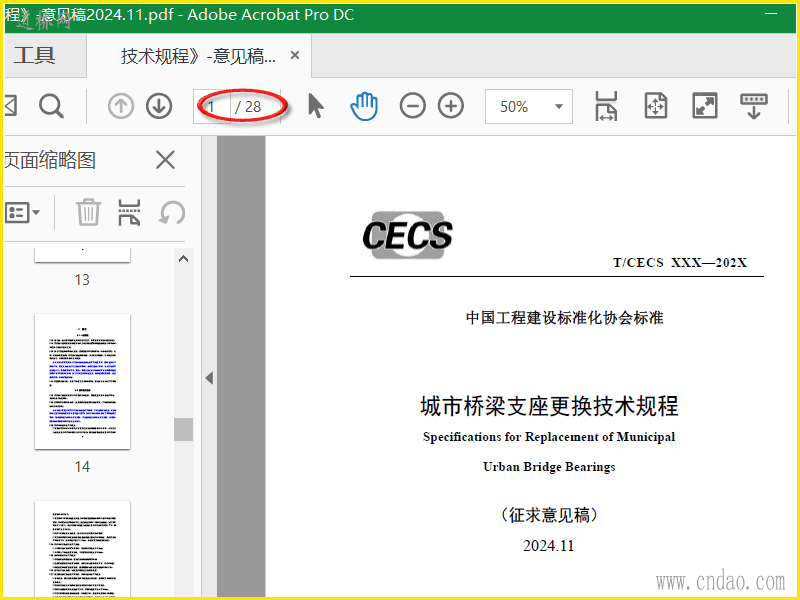Zoom out with the minus button
800x600 pixels.
pyautogui.click(x=412, y=106)
